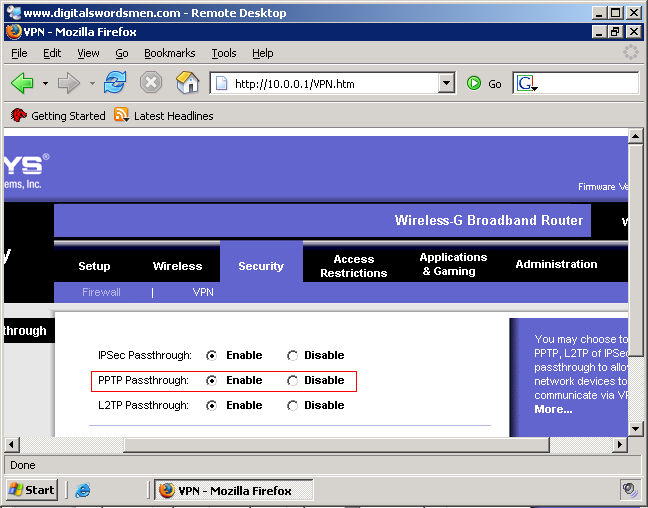Click the vertical scrollbar thumb
The height and width of the screenshot is (508, 648).
tap(635, 251)
